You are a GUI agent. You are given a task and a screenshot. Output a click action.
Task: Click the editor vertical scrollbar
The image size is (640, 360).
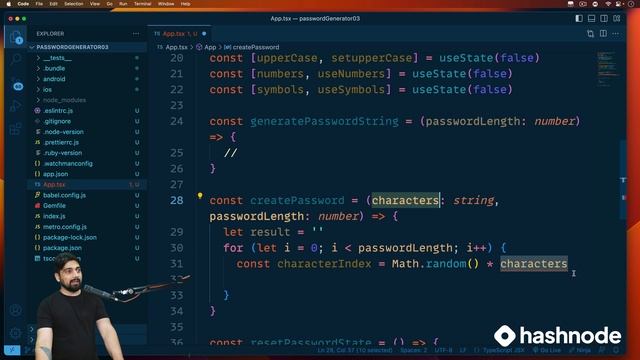623,180
